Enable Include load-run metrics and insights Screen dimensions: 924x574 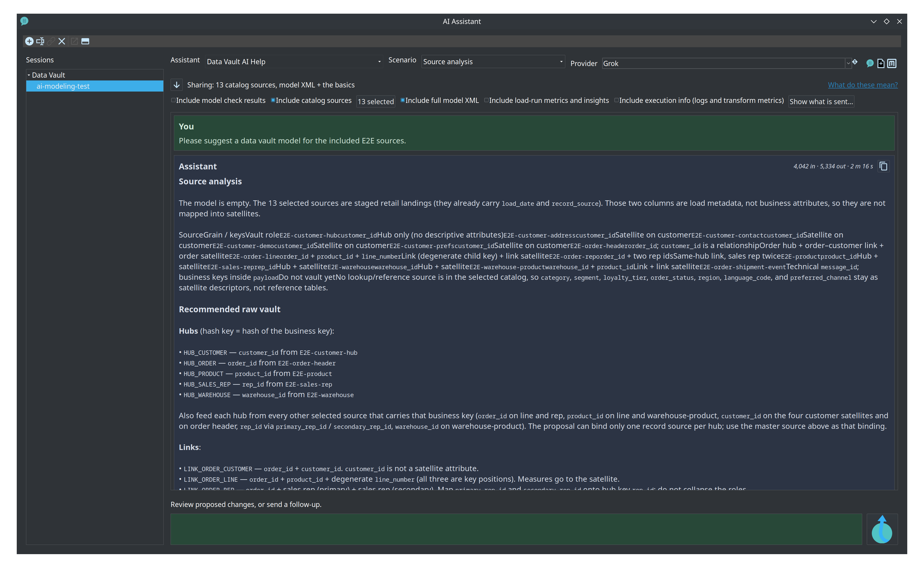[x=486, y=100]
